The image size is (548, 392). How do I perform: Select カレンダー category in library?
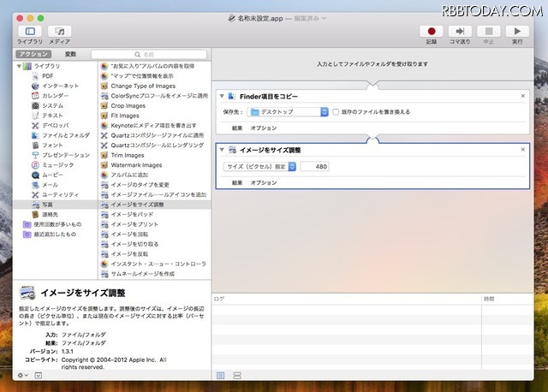click(x=55, y=95)
